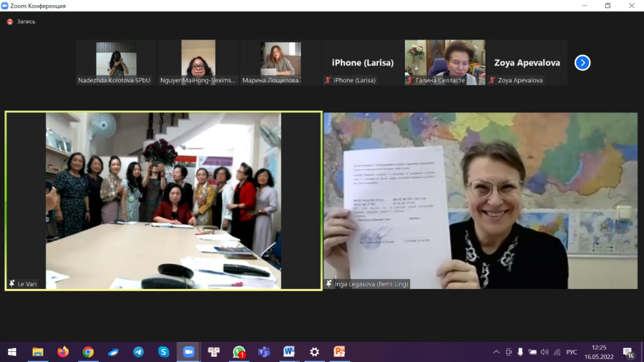
Task: Select iPhone (Larisa) participant tile
Action: click(x=362, y=62)
